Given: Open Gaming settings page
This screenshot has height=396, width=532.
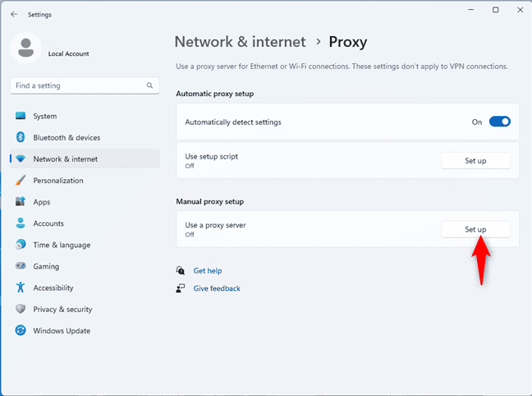Looking at the screenshot, I should 85,266.
